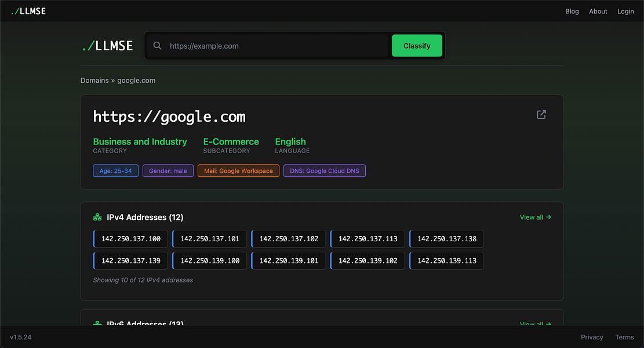Select the English language label
The image size is (644, 348).
(x=290, y=142)
